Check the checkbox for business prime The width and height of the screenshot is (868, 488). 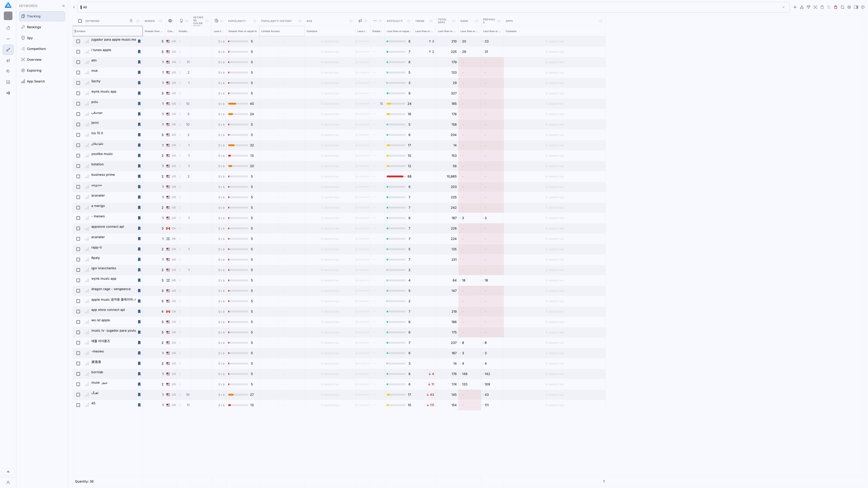point(78,176)
